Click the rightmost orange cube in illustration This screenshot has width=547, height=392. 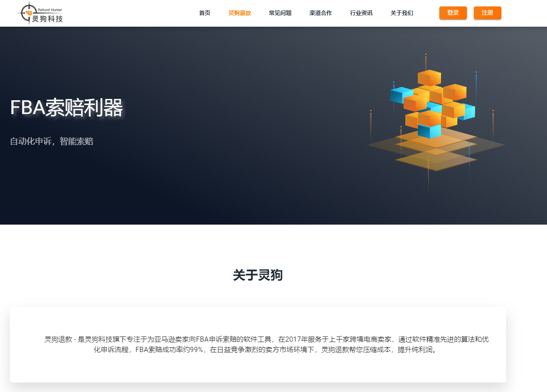(455, 92)
